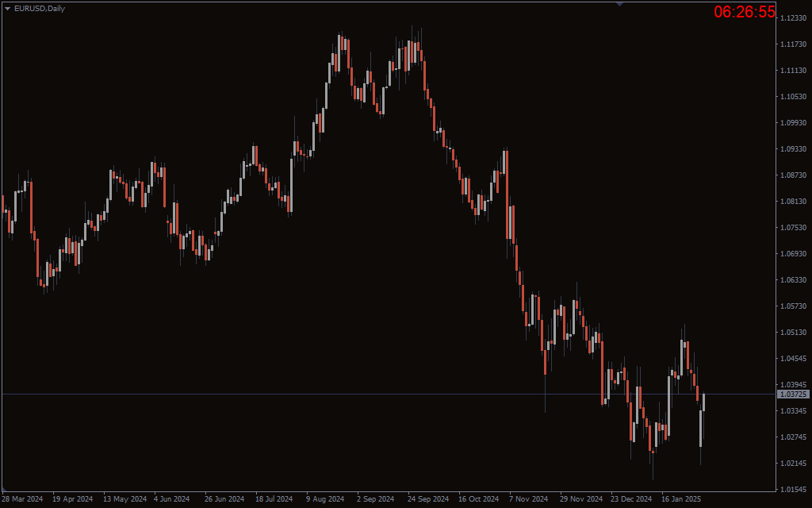
Task: Click the 1.08130 price scale label
Action: click(x=793, y=202)
